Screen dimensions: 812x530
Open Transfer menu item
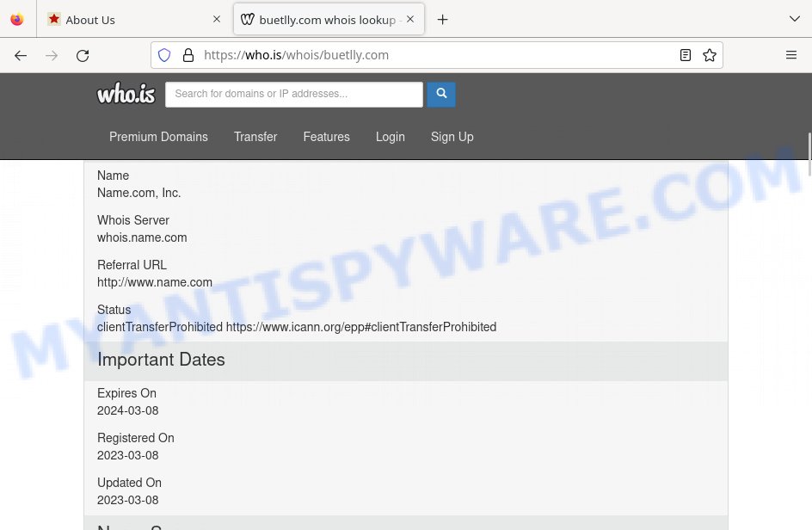click(255, 137)
